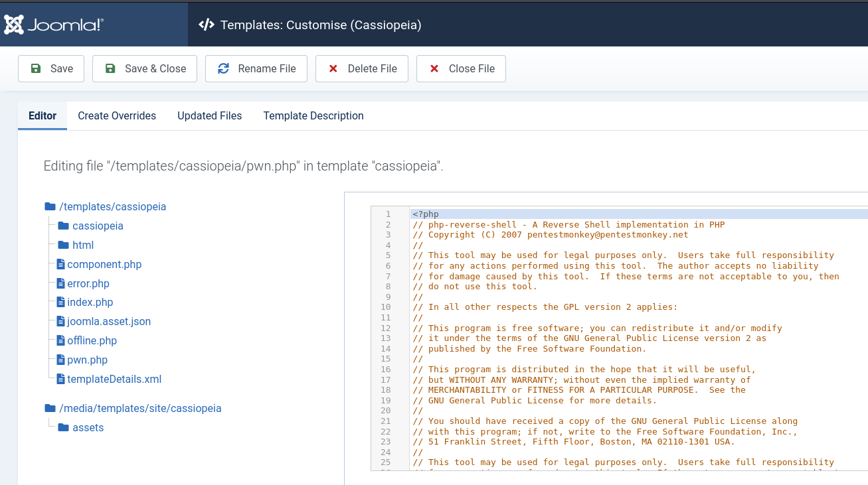Viewport: 868px width, 485px height.
Task: Click the Save button
Action: tap(51, 68)
